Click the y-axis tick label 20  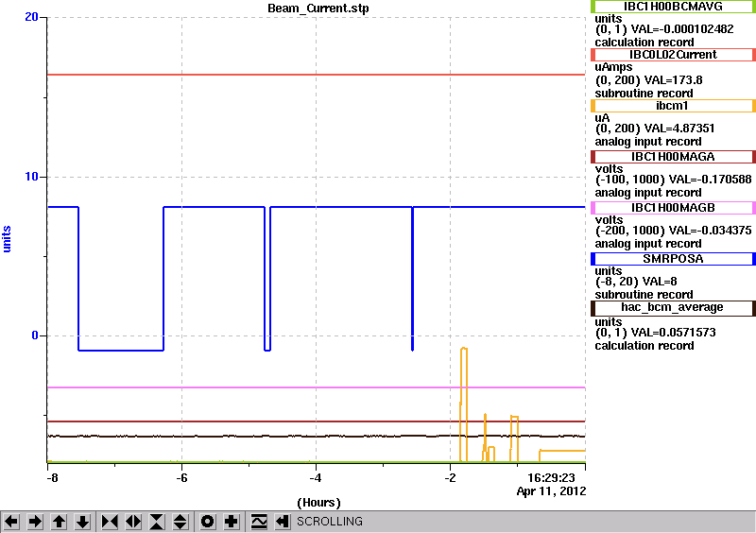31,17
